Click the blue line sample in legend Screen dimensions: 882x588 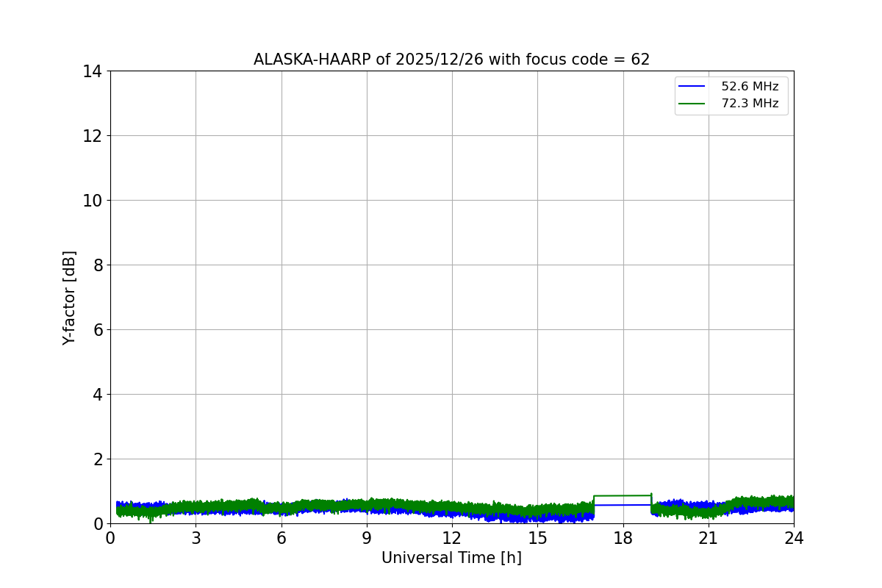(692, 87)
